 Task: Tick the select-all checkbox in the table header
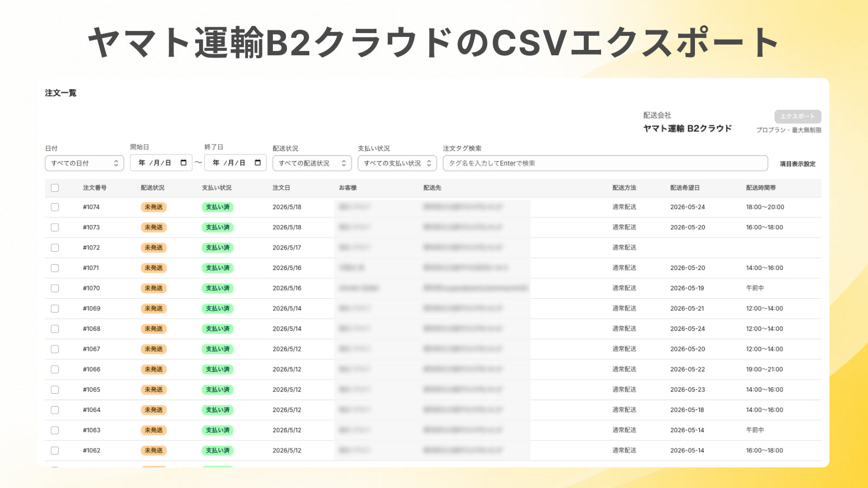pos(55,188)
